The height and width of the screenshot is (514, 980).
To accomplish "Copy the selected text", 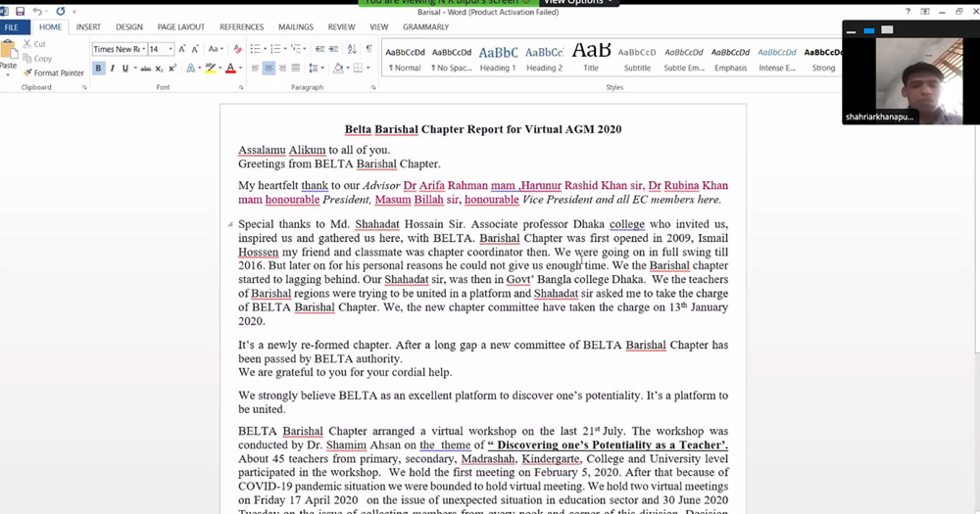I will tap(37, 58).
